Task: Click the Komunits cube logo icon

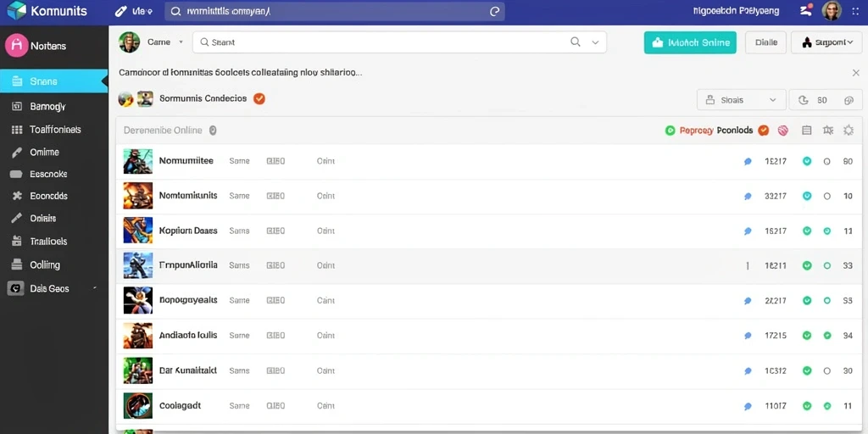Action: (x=16, y=10)
